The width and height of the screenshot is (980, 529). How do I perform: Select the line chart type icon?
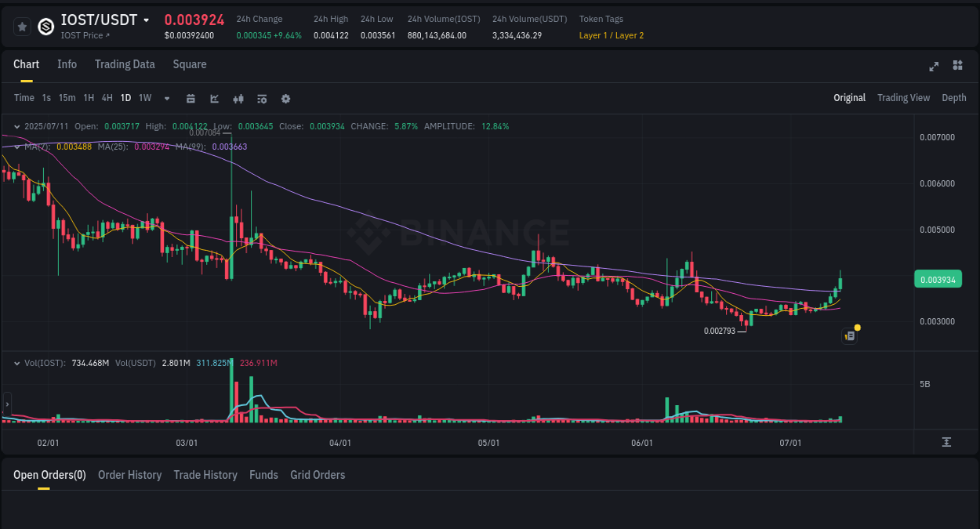pyautogui.click(x=214, y=98)
